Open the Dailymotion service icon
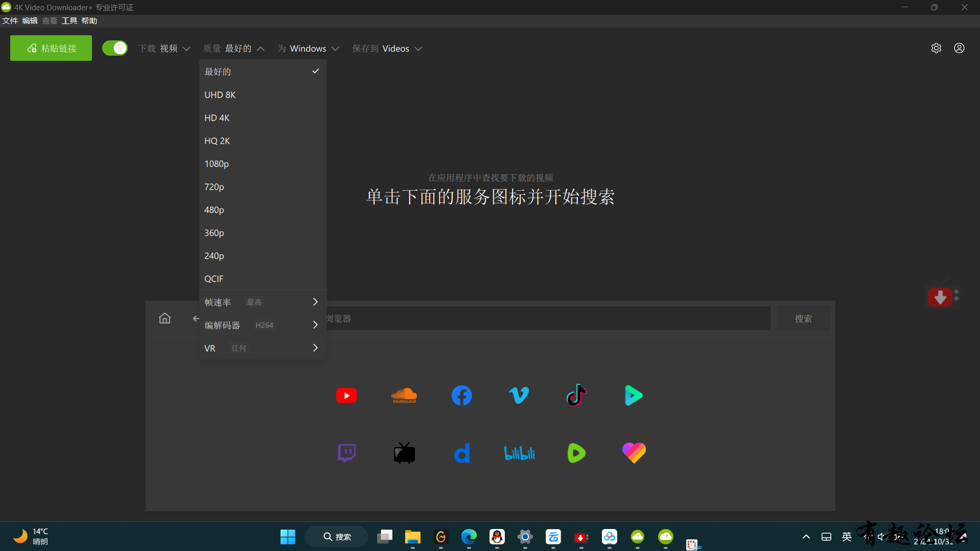Viewport: 980px width, 551px height. (x=462, y=453)
